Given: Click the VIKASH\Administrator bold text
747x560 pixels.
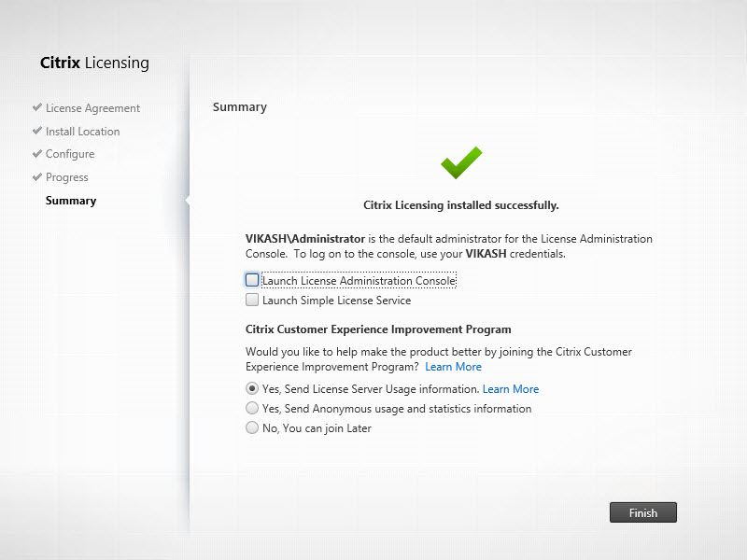Looking at the screenshot, I should point(305,239).
